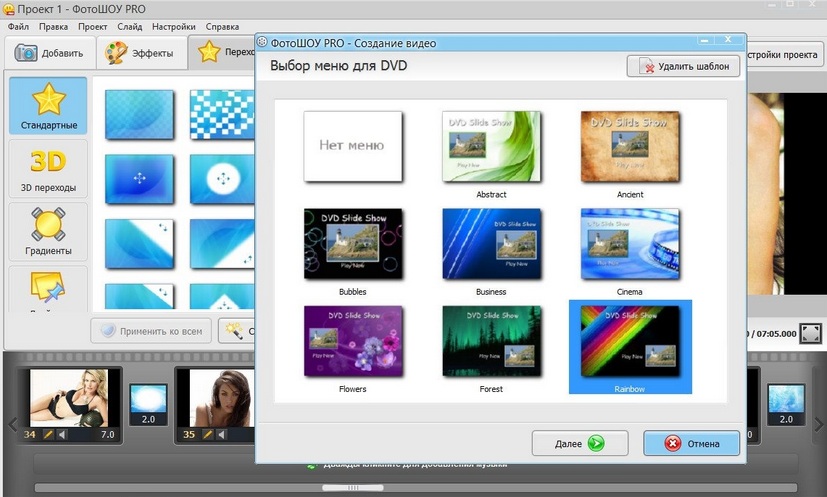The image size is (827, 497).
Task: Pick the Forest DVD menu template
Action: 491,341
